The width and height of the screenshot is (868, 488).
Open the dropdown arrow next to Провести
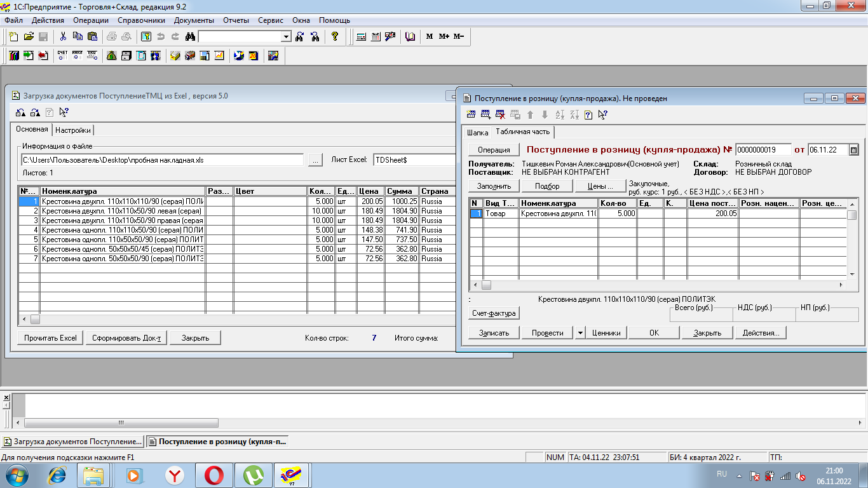tap(580, 333)
